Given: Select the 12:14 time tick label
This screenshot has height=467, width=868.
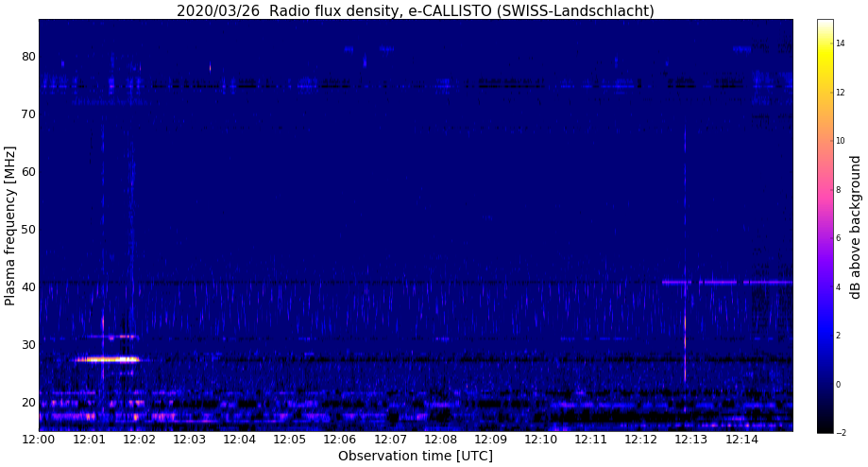Looking at the screenshot, I should tap(741, 440).
